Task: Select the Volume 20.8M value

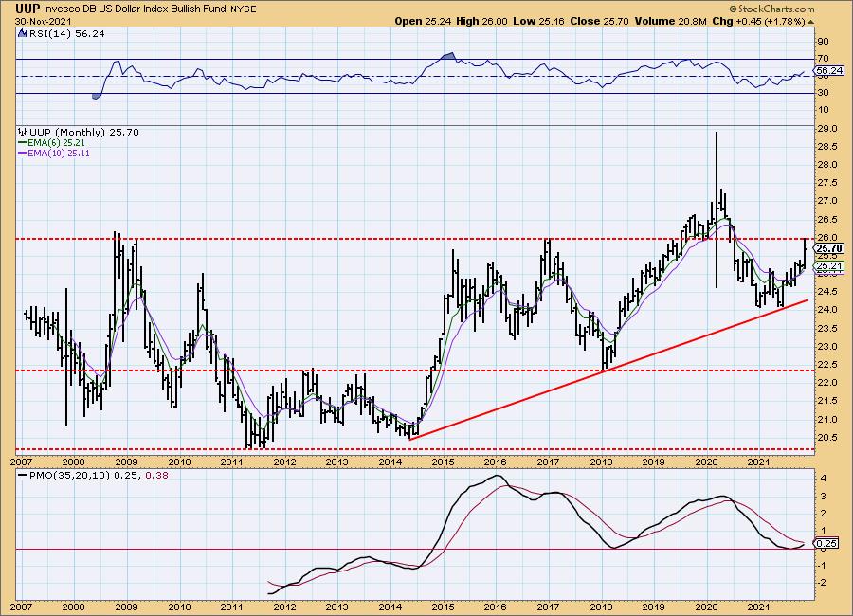Action: 670,21
